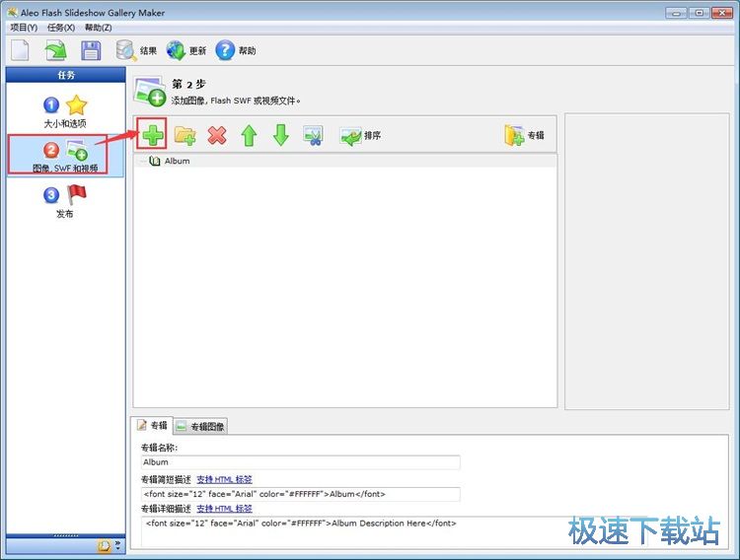Move item down with green arrow
Viewport: 740px width, 560px height.
point(281,135)
